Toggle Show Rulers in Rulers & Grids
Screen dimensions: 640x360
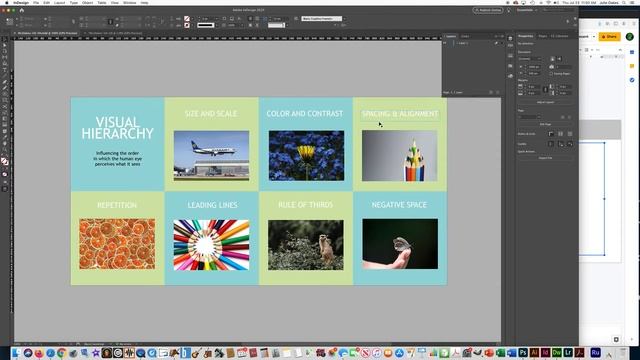551,134
